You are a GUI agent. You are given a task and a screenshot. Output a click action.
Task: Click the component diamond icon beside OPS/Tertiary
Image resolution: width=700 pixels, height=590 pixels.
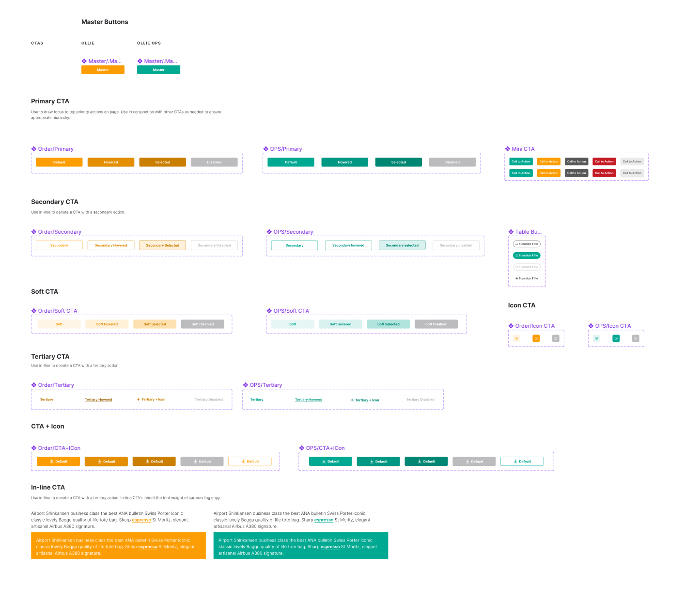pyautogui.click(x=246, y=385)
